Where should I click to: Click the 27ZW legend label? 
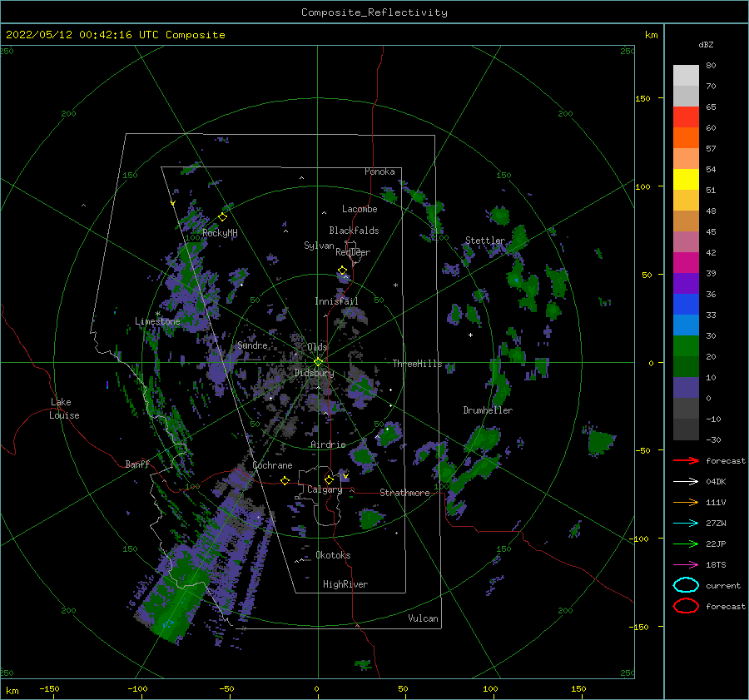pyautogui.click(x=716, y=524)
